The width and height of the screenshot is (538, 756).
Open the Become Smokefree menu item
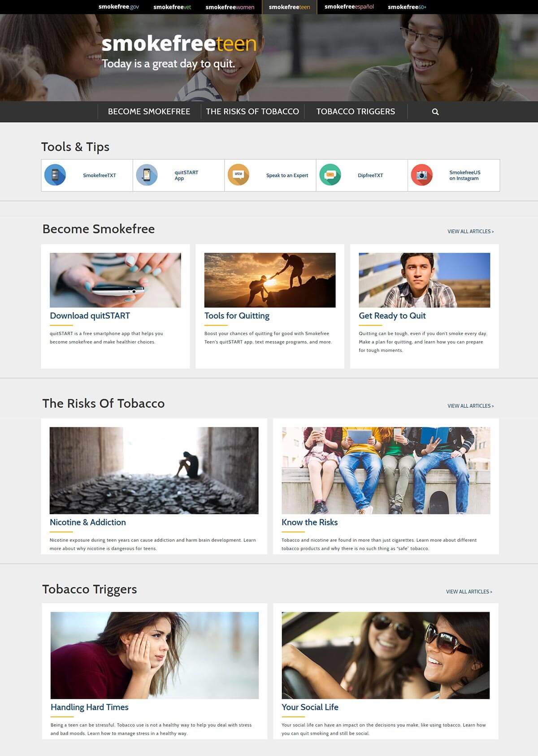point(149,112)
